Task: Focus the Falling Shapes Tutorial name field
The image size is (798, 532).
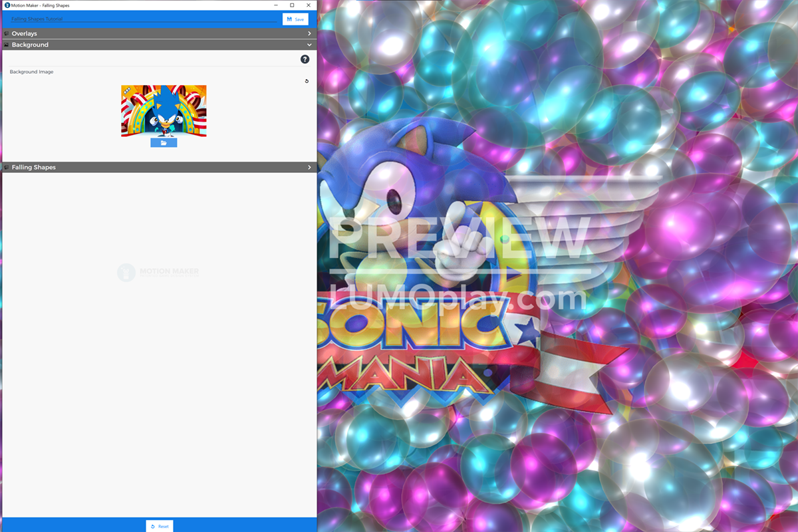Action: tap(143, 19)
